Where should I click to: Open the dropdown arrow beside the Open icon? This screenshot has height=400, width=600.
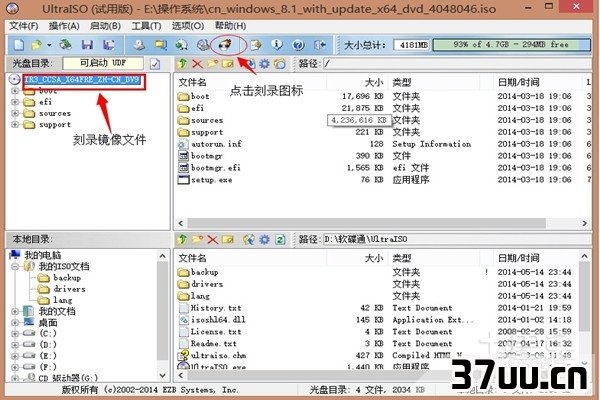pyautogui.click(x=49, y=46)
